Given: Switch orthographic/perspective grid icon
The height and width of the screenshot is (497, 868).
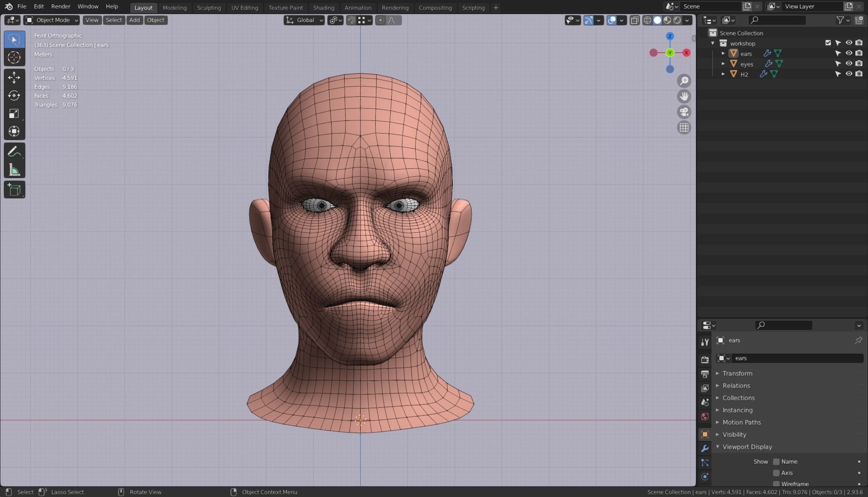Looking at the screenshot, I should pyautogui.click(x=684, y=127).
